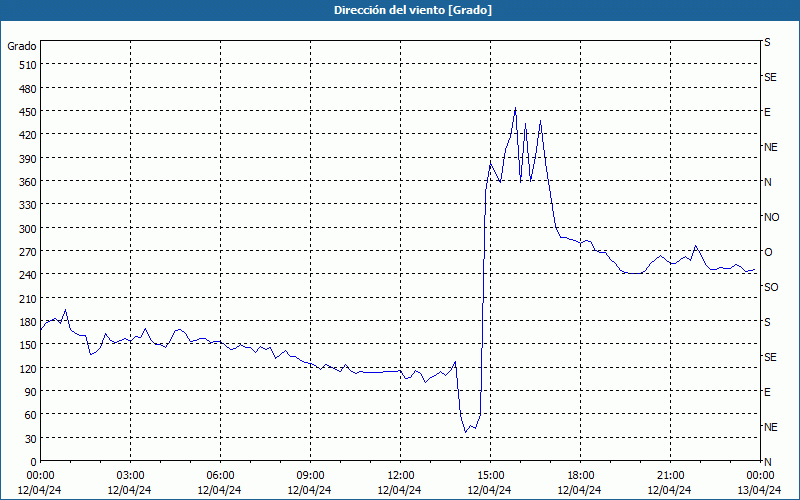Viewport: 800px width, 500px height.
Task: Select the 480 value on the left axis
Action: (x=28, y=89)
